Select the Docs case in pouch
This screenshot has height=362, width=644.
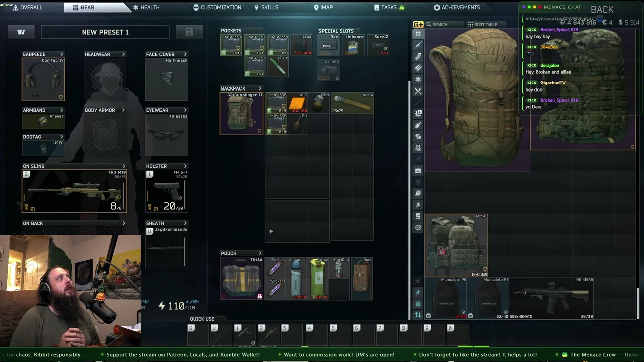[362, 279]
